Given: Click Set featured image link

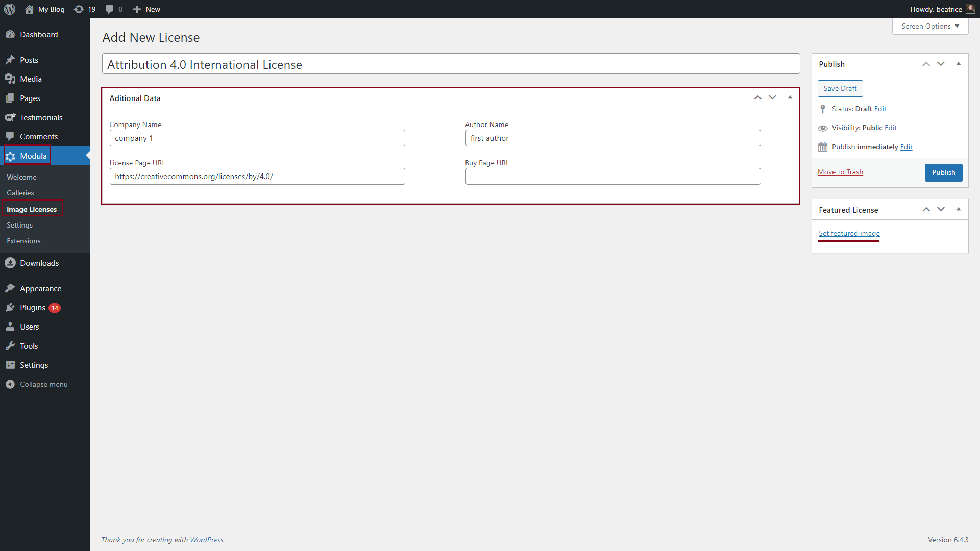Looking at the screenshot, I should 849,233.
